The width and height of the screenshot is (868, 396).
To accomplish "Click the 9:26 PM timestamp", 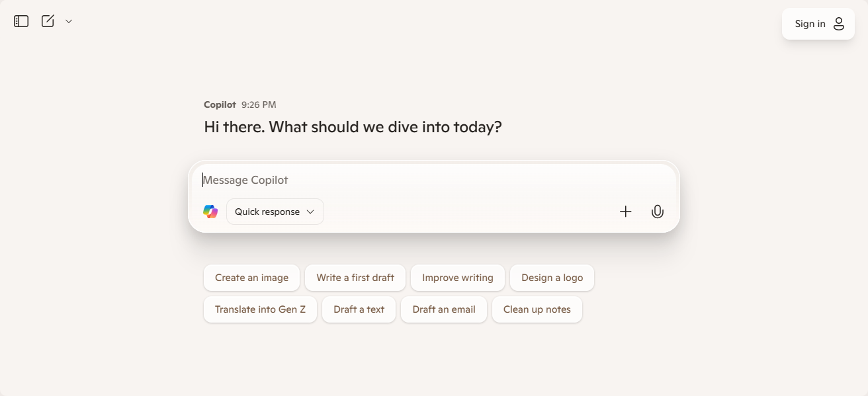I will click(259, 104).
